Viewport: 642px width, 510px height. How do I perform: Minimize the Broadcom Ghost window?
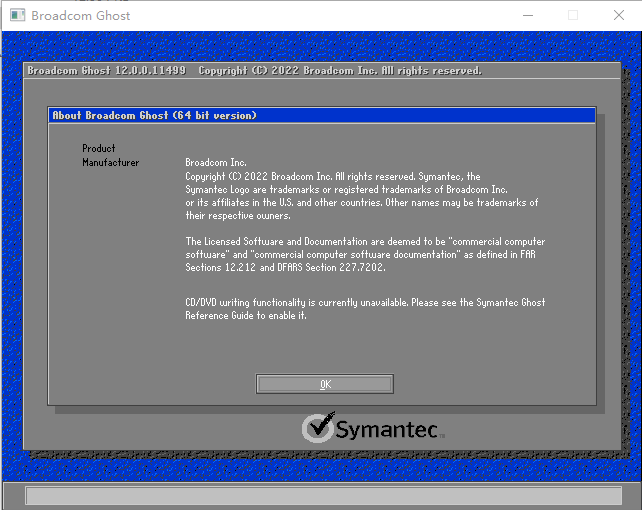(x=528, y=16)
